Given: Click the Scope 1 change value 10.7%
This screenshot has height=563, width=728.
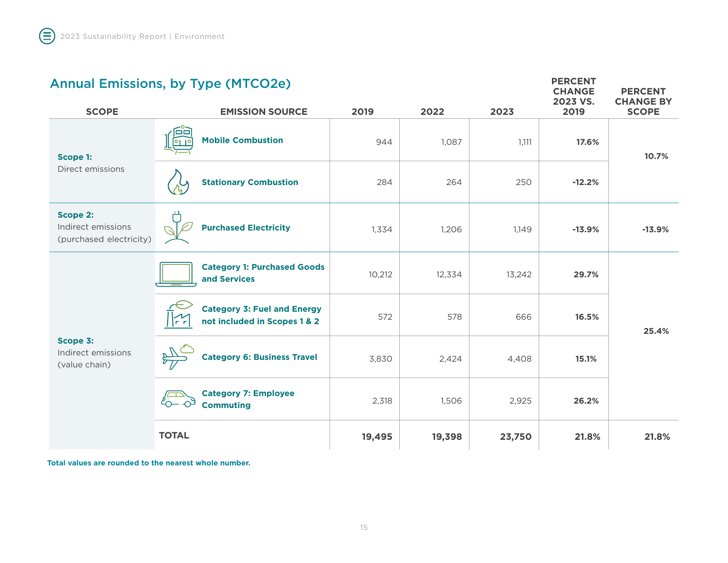Looking at the screenshot, I should click(x=656, y=156).
